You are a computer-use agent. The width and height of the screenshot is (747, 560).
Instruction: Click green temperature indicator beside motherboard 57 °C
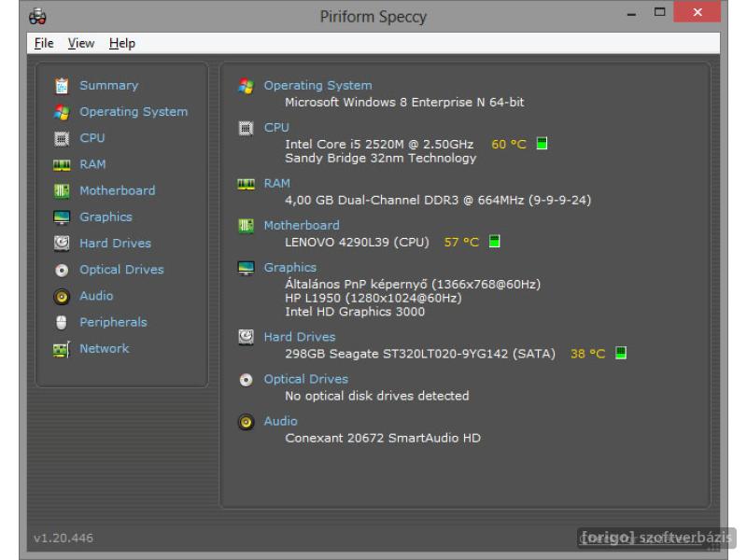495,241
